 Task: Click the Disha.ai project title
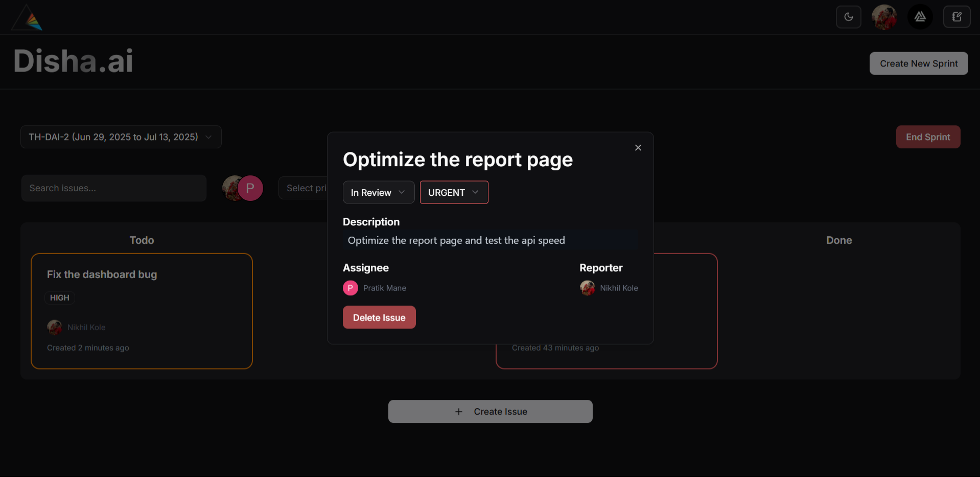[74, 61]
